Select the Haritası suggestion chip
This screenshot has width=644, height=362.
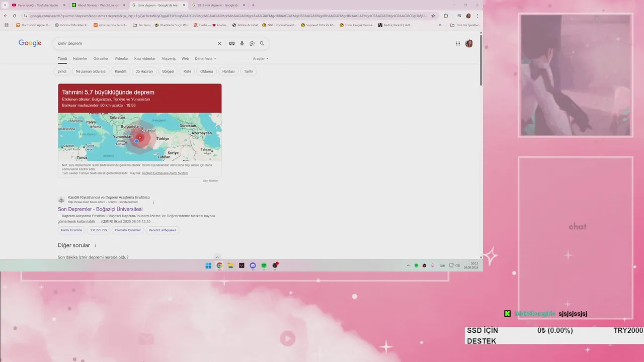coord(228,71)
